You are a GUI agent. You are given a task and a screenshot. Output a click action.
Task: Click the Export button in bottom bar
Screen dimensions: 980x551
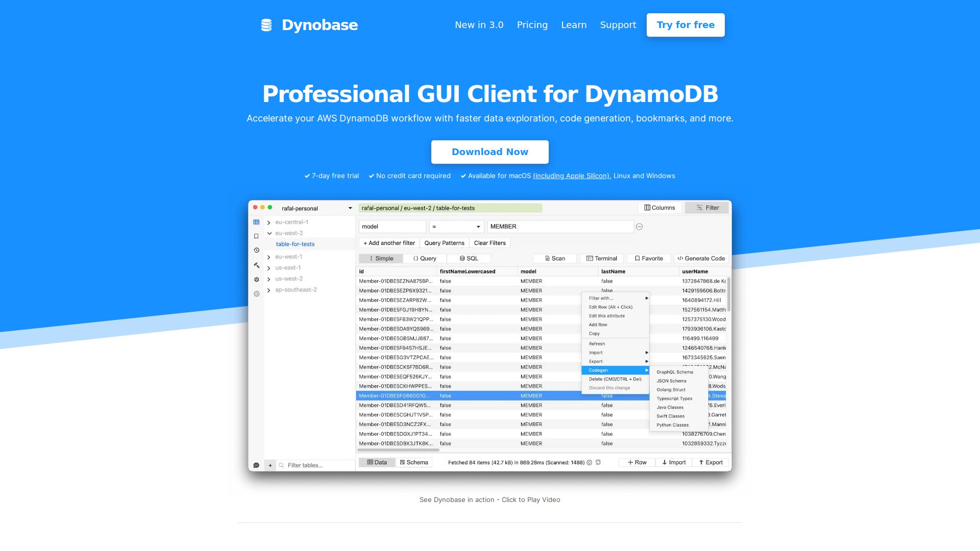710,463
